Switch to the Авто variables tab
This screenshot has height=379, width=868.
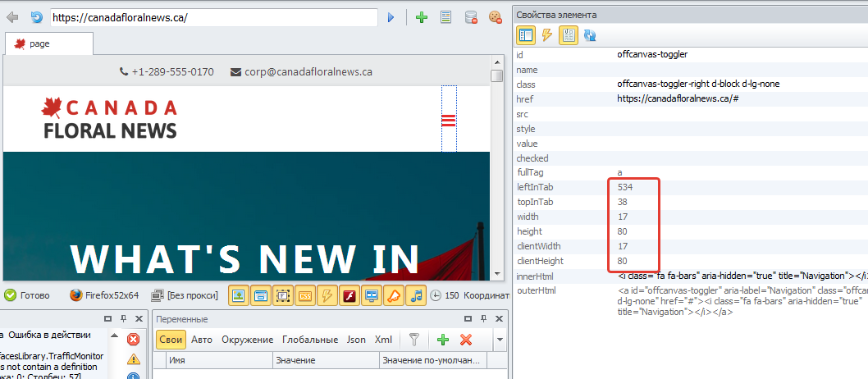202,340
